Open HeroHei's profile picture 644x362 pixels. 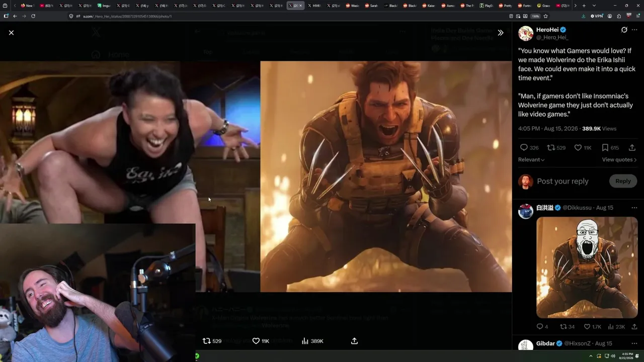(526, 33)
